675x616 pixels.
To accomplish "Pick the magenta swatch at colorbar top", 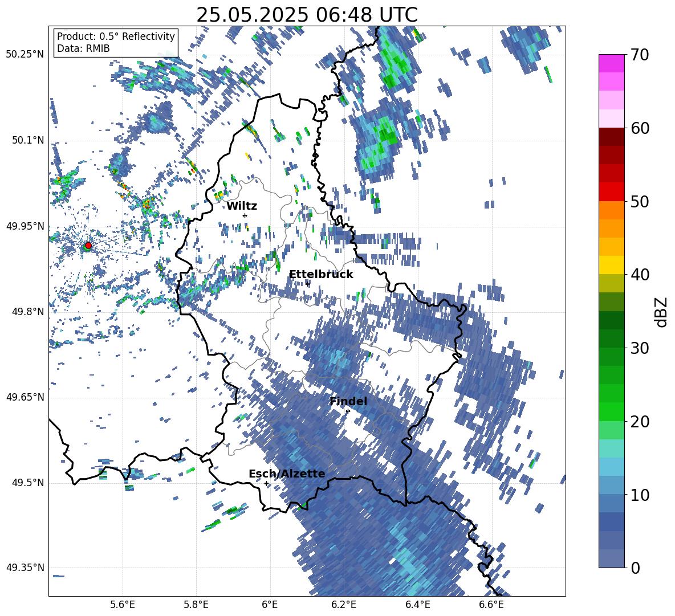I will (x=611, y=63).
